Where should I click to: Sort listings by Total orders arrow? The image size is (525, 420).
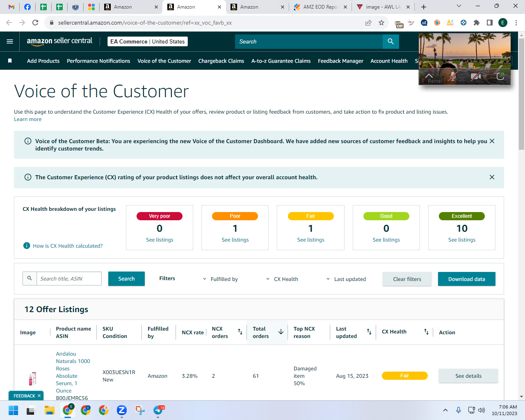pos(281,332)
